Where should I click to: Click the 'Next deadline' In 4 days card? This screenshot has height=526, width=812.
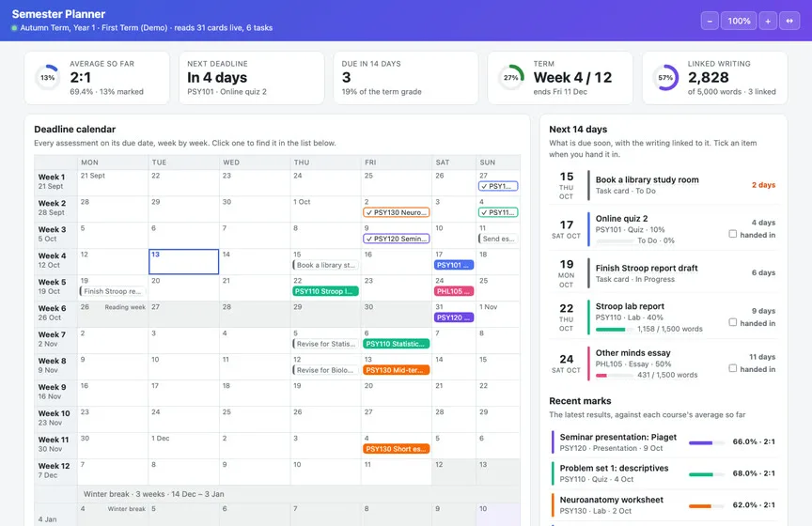252,78
